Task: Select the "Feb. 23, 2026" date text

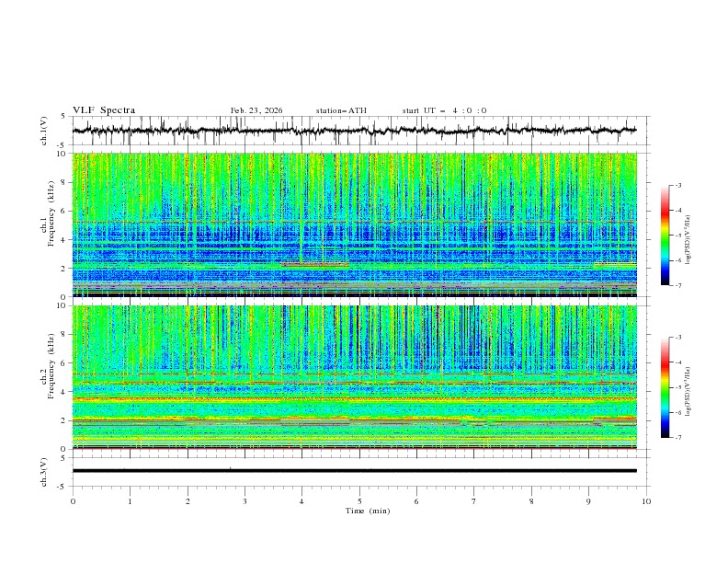Action: coord(256,110)
